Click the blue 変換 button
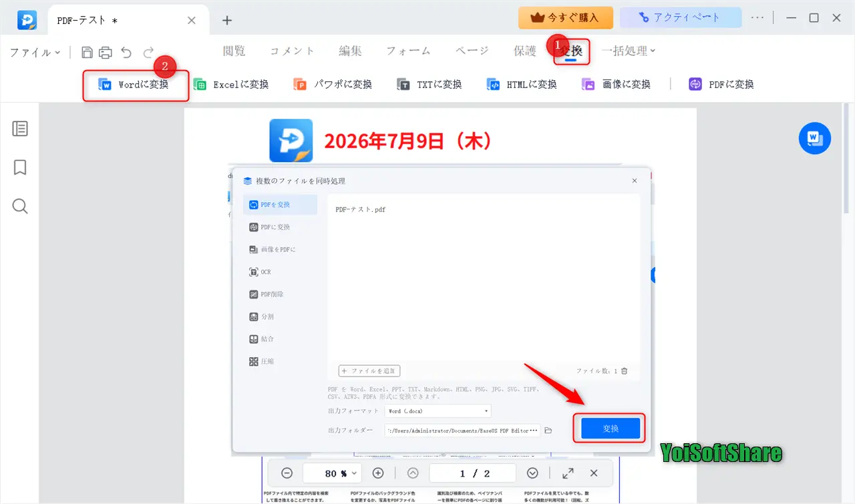855x504 pixels. 611,428
